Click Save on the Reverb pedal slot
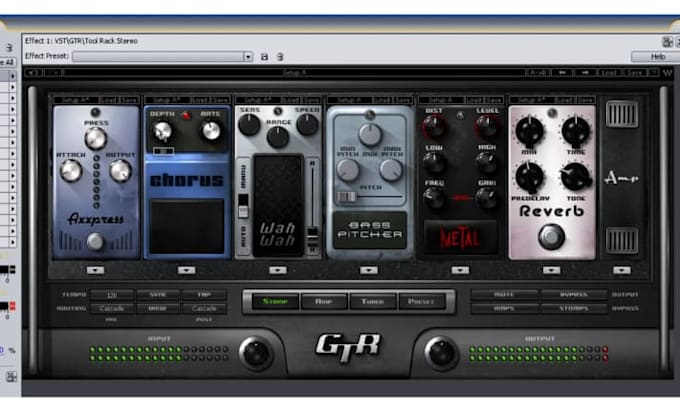680x411 pixels. [585, 100]
